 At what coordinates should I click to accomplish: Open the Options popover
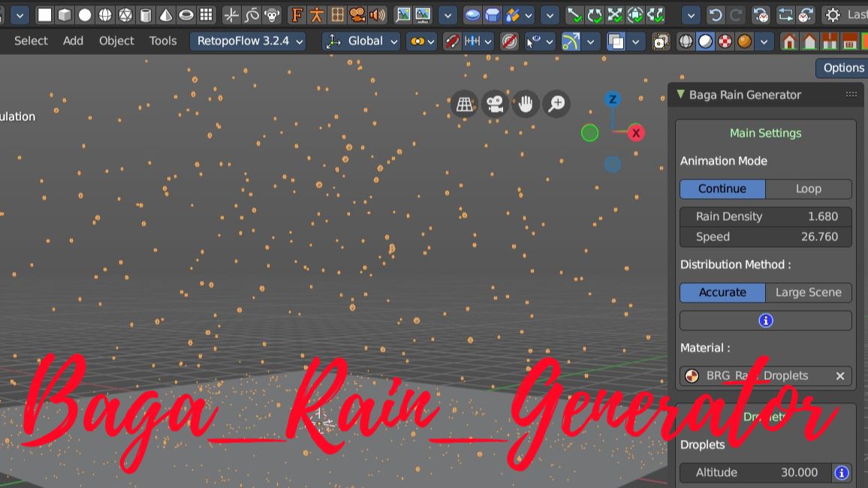(x=842, y=68)
